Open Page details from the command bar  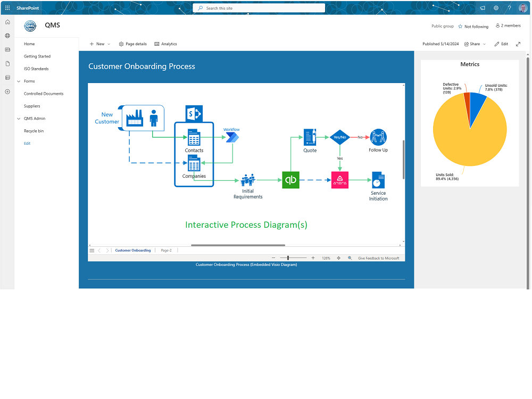132,44
